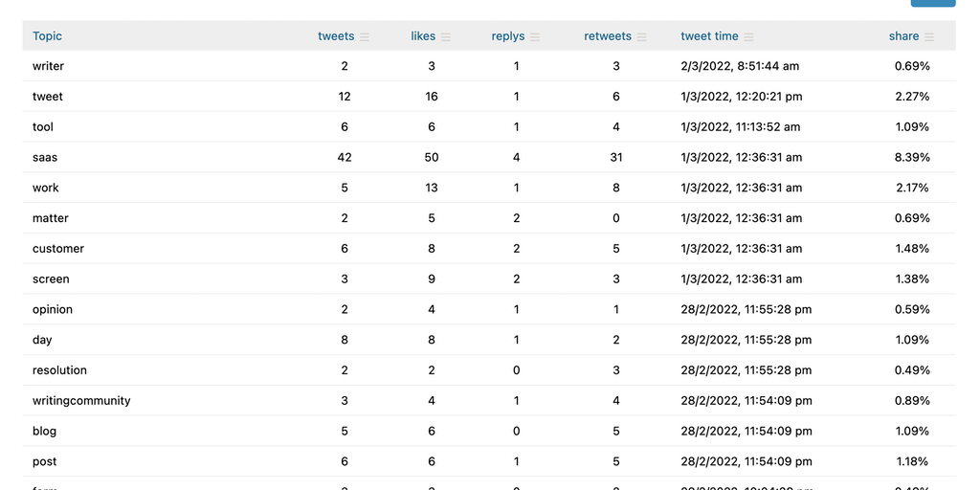Select the saas topic row

[45, 157]
